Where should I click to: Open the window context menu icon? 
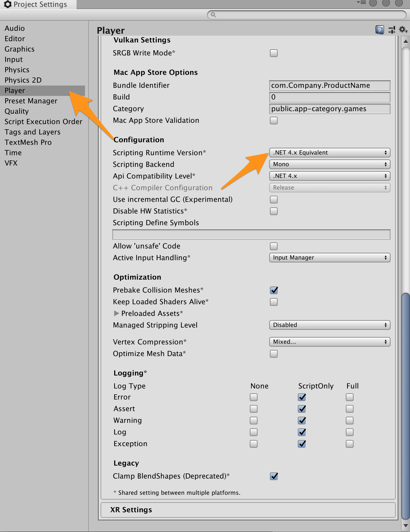(x=362, y=3)
